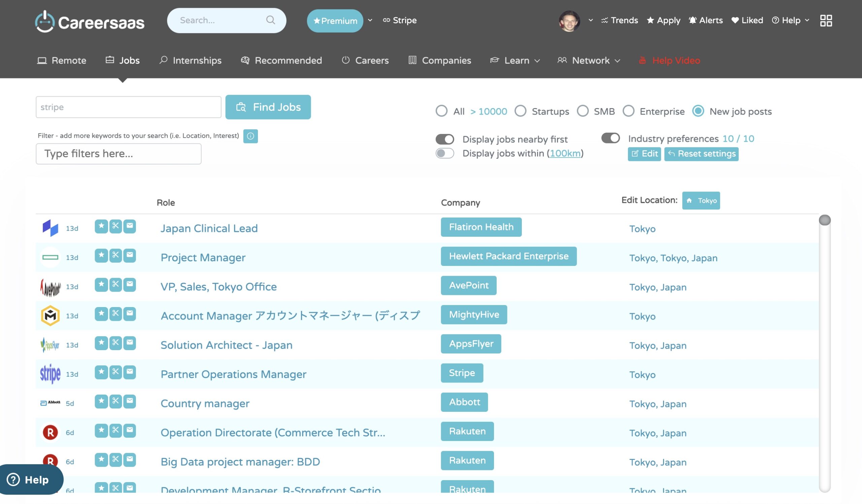This screenshot has height=504, width=862.
Task: Click the Flatiron Health logo thumbnail
Action: click(50, 228)
